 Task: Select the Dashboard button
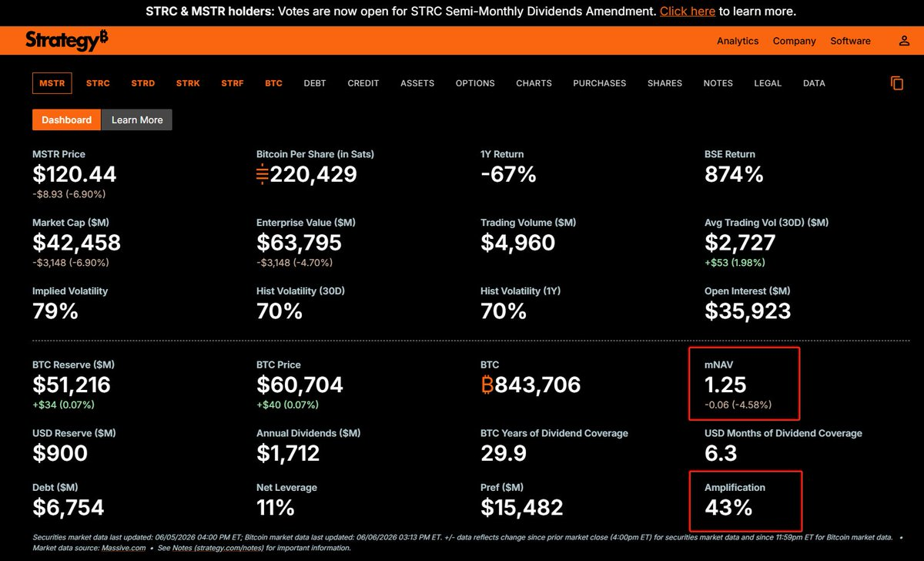pyautogui.click(x=67, y=119)
